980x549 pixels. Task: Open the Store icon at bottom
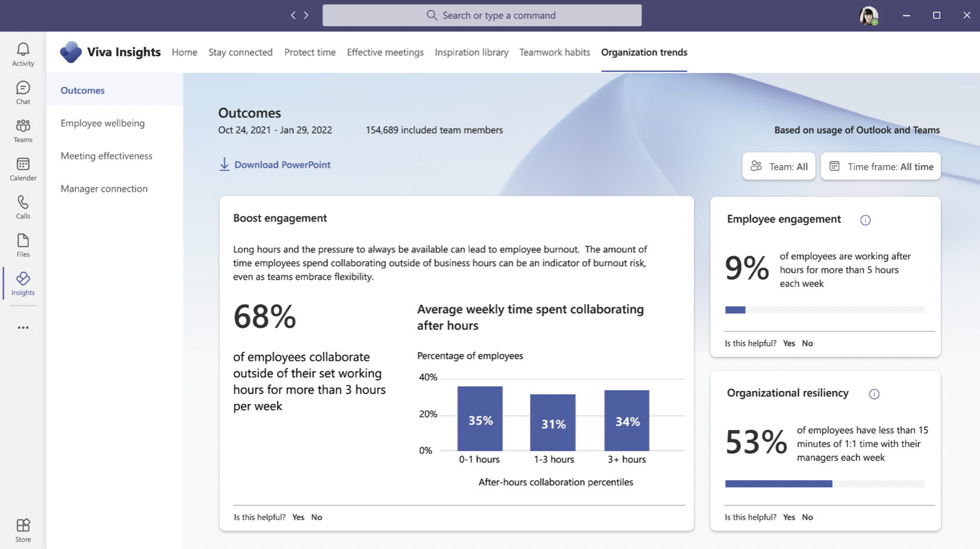tap(23, 530)
